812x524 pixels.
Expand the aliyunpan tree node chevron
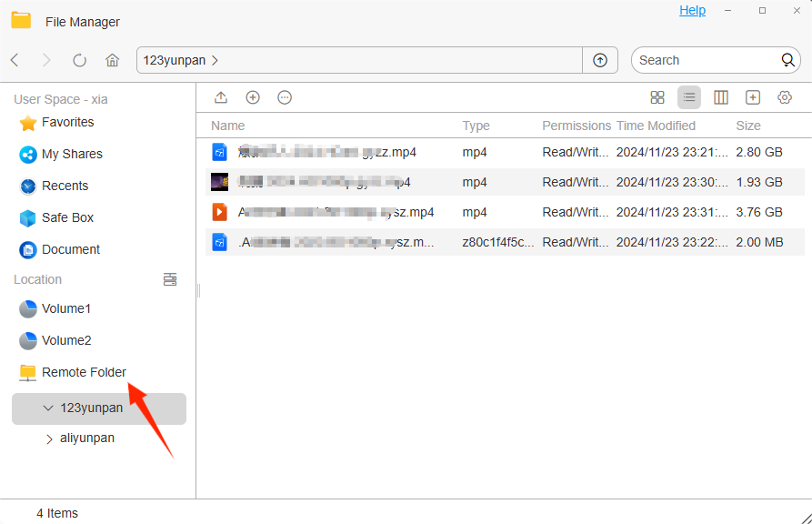tap(49, 439)
